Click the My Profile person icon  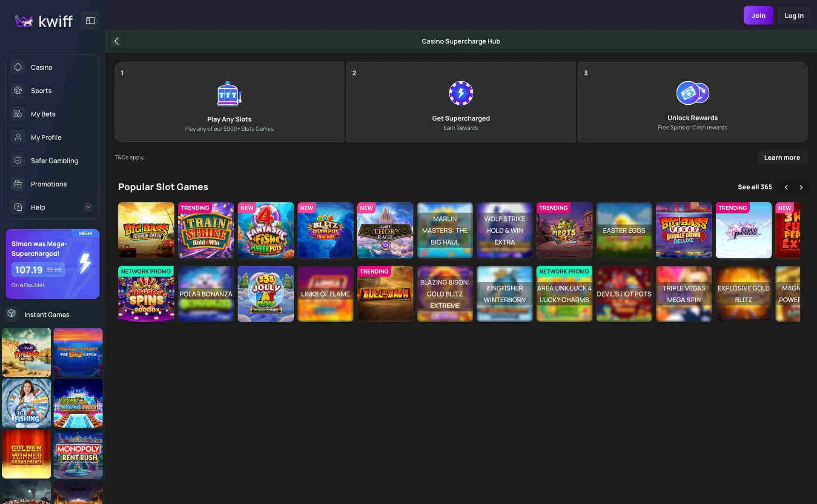(x=18, y=137)
